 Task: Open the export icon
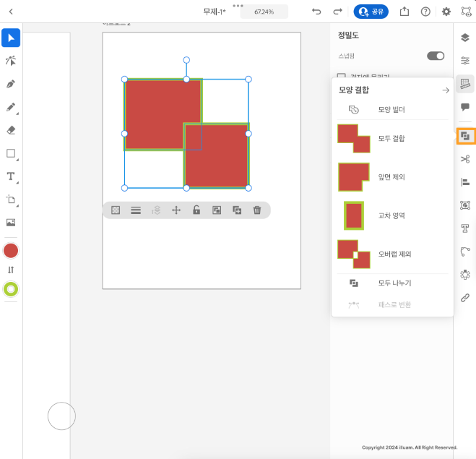(404, 12)
